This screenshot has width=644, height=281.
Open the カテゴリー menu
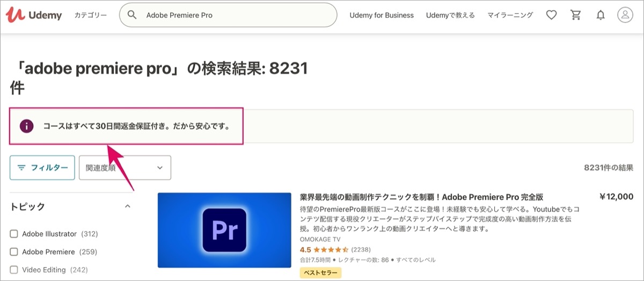(91, 15)
